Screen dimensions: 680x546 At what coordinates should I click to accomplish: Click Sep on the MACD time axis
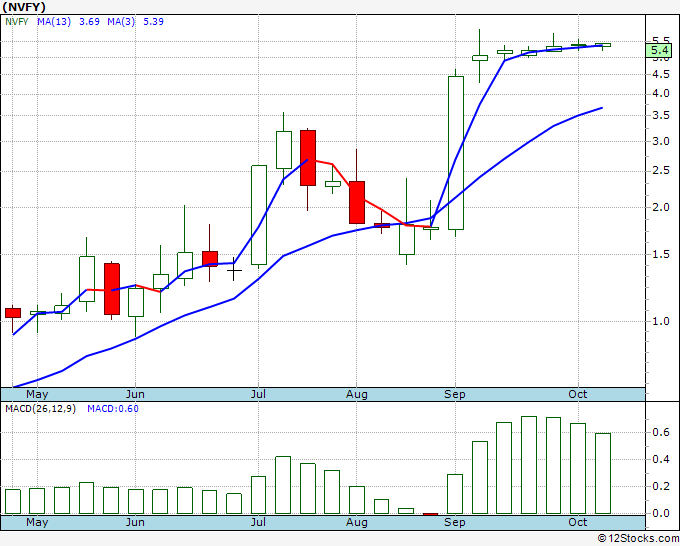(454, 522)
